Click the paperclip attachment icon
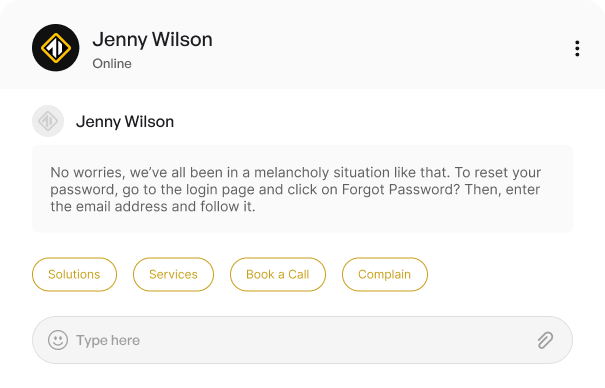 (546, 340)
